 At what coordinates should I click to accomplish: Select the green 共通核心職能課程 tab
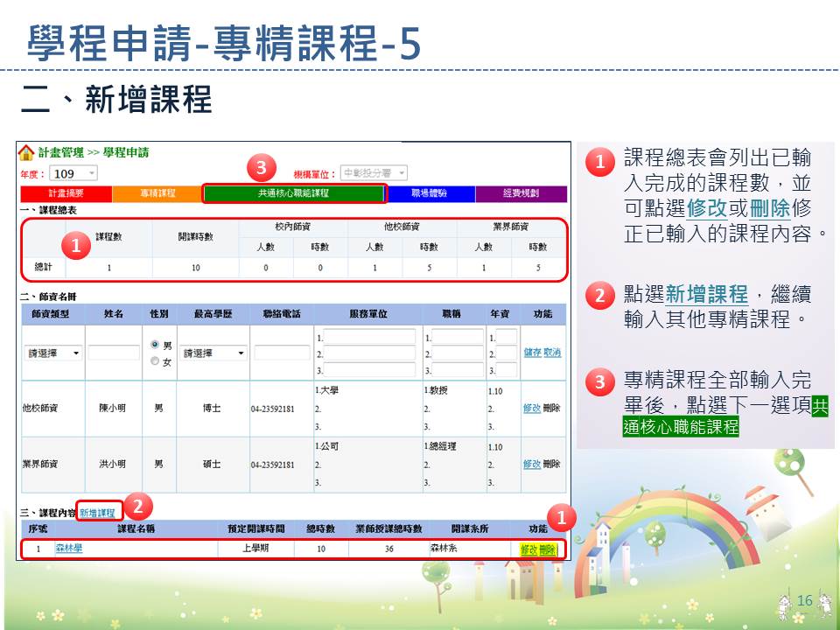(x=293, y=193)
